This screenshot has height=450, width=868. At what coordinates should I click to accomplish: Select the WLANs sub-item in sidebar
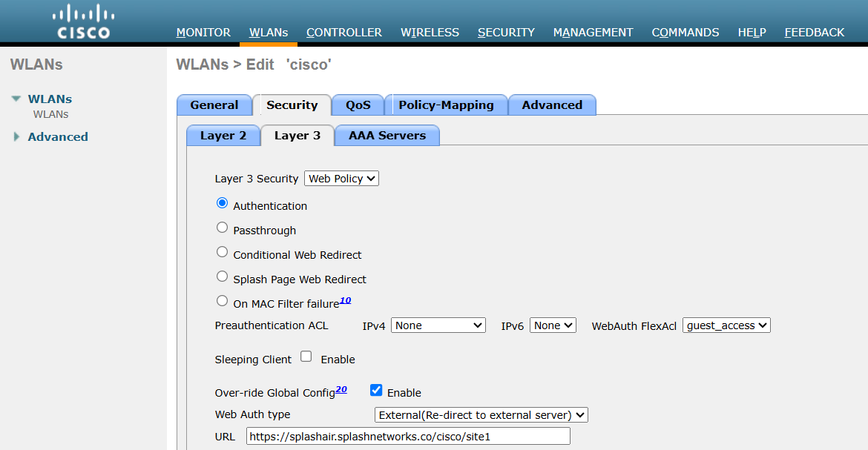pyautogui.click(x=51, y=115)
